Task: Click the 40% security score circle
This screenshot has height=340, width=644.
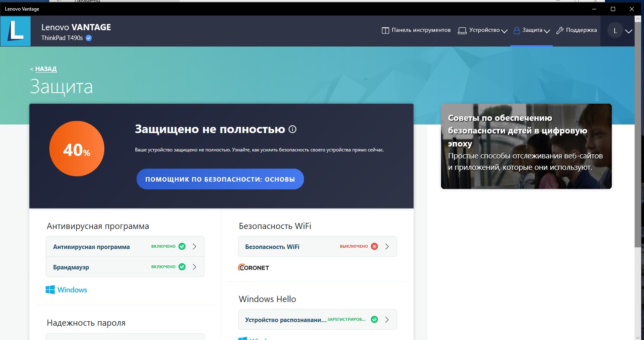Action: tap(77, 149)
